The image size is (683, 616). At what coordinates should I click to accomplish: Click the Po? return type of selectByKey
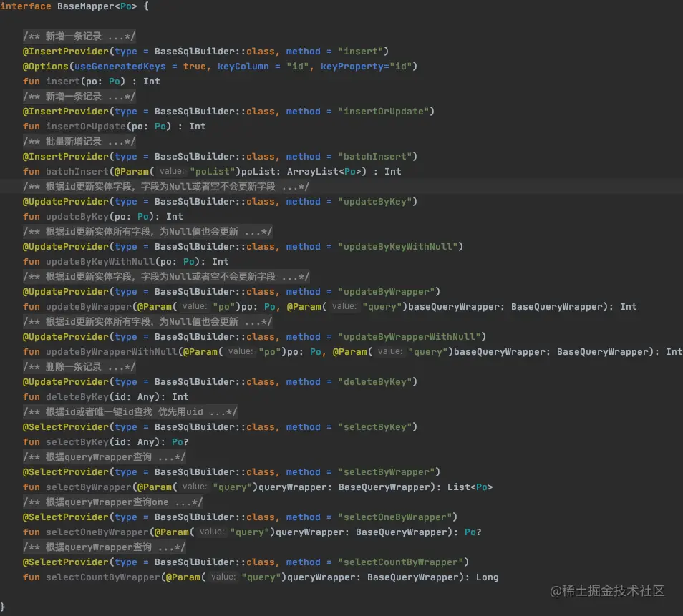click(x=180, y=442)
